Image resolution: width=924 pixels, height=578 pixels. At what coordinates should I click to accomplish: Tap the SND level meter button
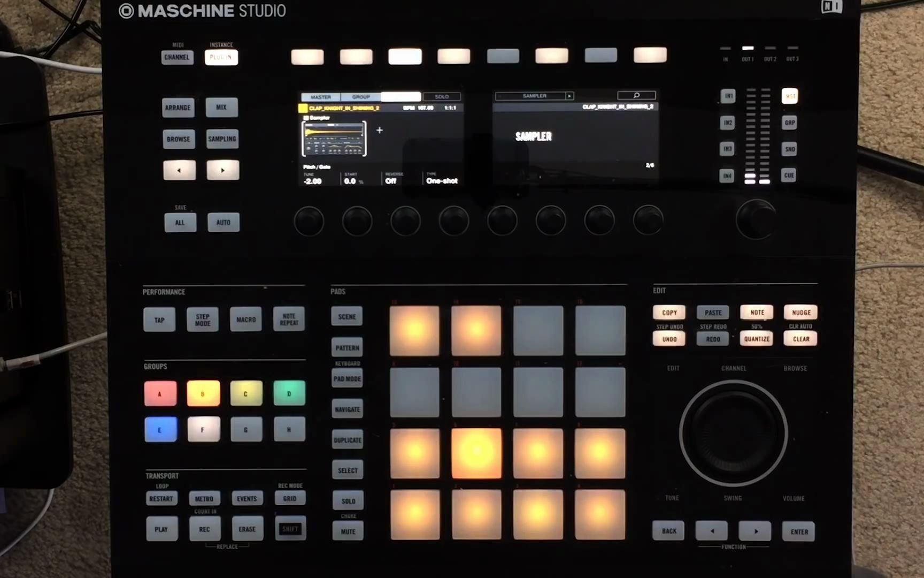tap(790, 149)
